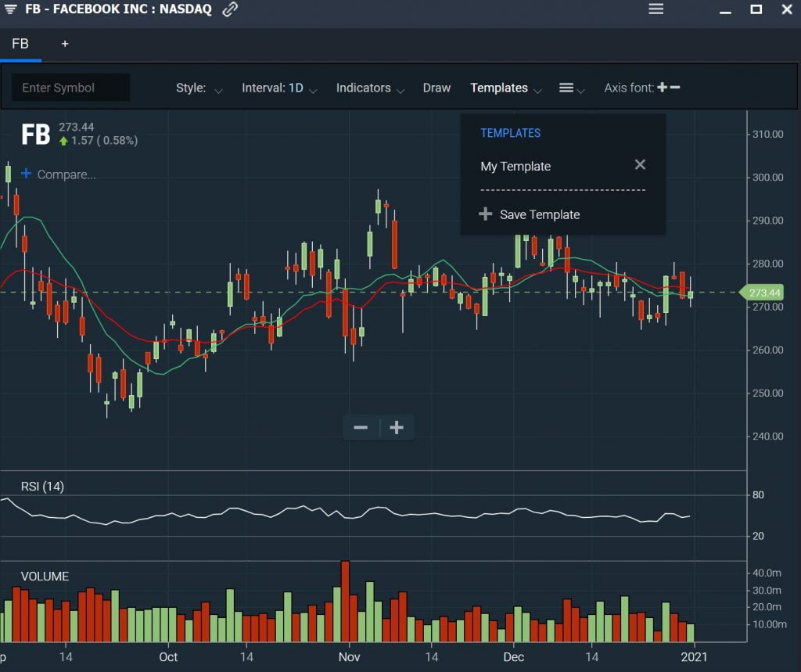Open a new tab with the plus button

tap(64, 44)
